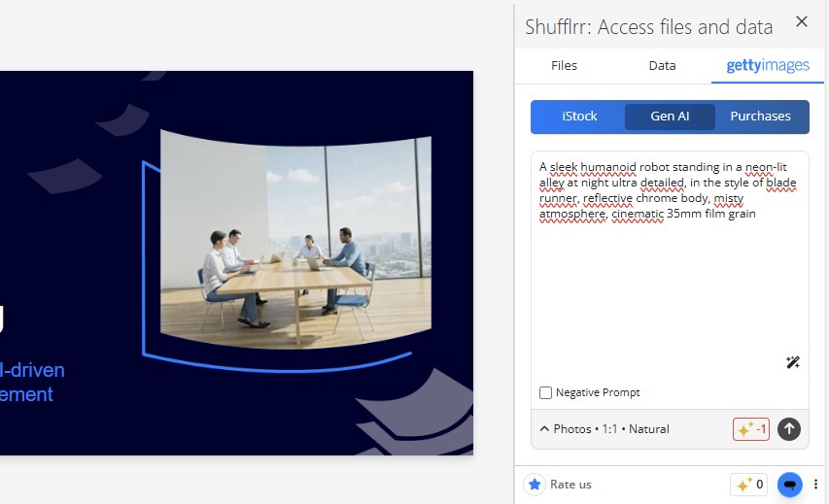Viewport: 829px width, 504px height.
Task: Open the three-dot more options menu
Action: click(x=815, y=485)
